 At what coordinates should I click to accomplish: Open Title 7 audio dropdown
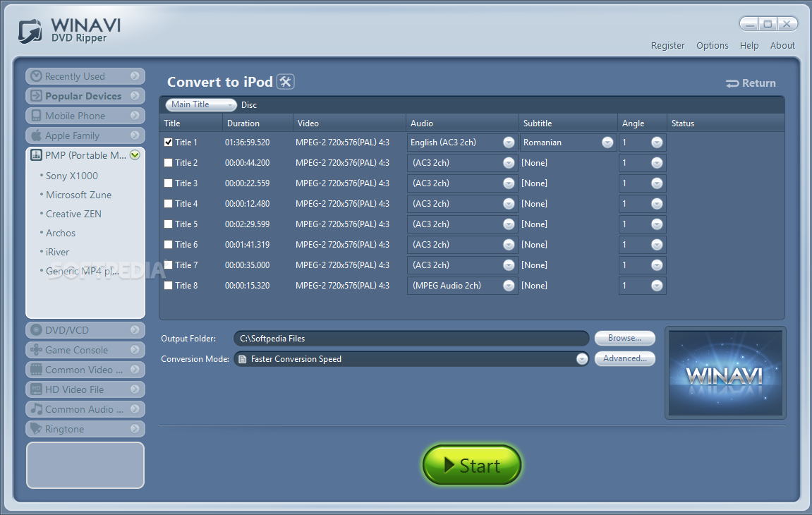pos(509,265)
